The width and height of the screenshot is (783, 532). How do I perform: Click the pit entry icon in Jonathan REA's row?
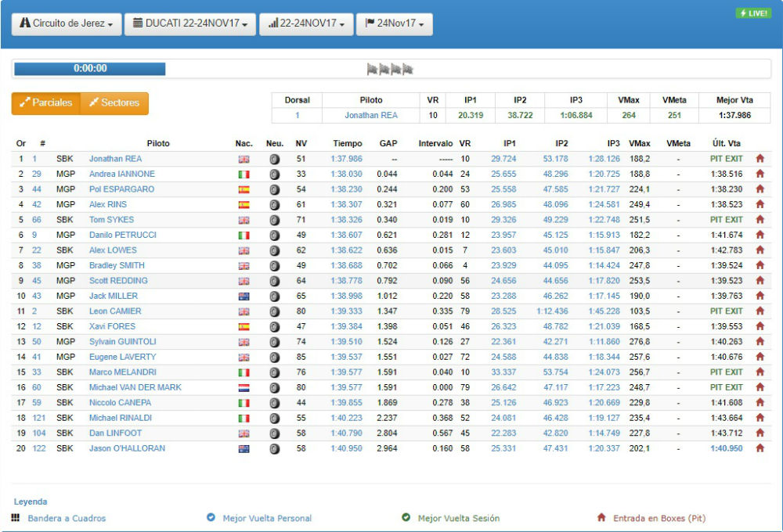tap(760, 159)
